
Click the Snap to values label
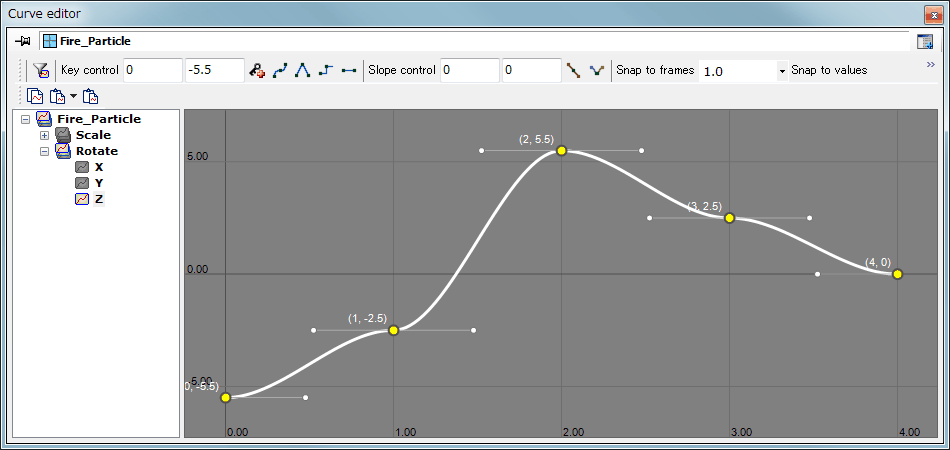tap(828, 71)
